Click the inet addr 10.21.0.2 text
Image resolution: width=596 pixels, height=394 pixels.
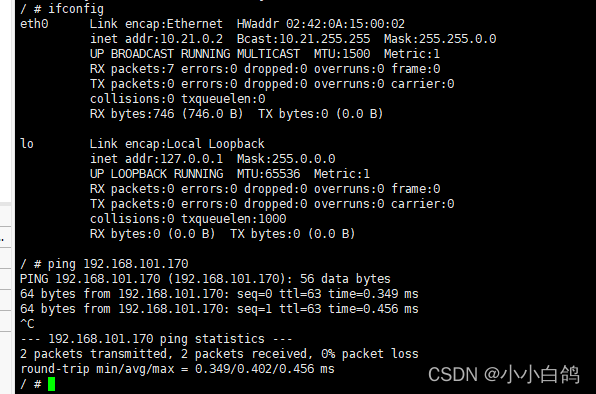(156, 39)
